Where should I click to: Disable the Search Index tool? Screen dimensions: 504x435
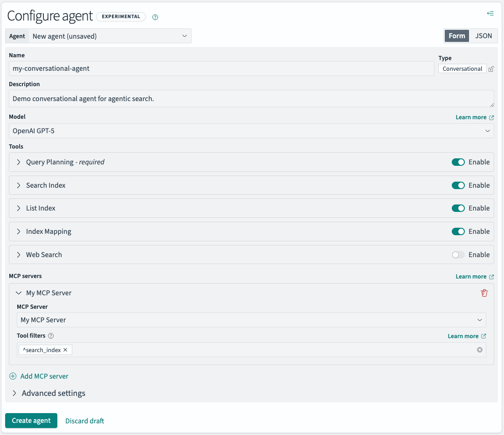pos(458,185)
